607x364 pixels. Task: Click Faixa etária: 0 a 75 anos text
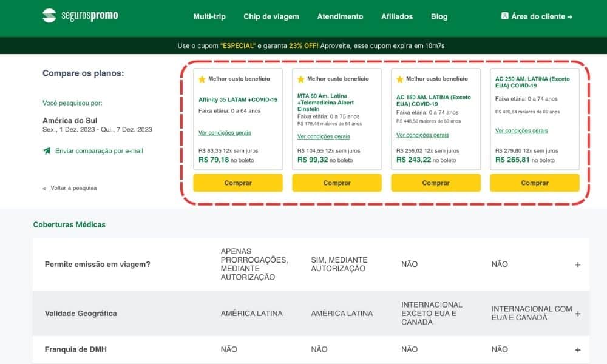point(328,116)
